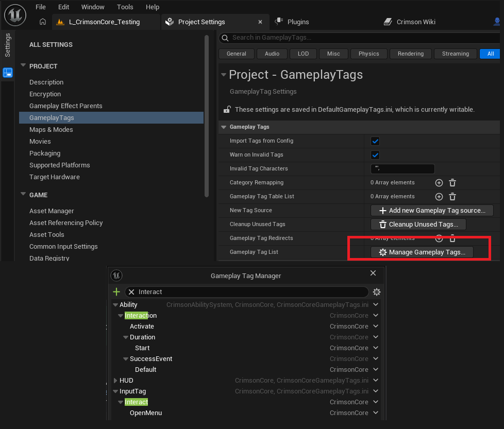
Task: Add element to Category Remapping array
Action: click(x=439, y=183)
